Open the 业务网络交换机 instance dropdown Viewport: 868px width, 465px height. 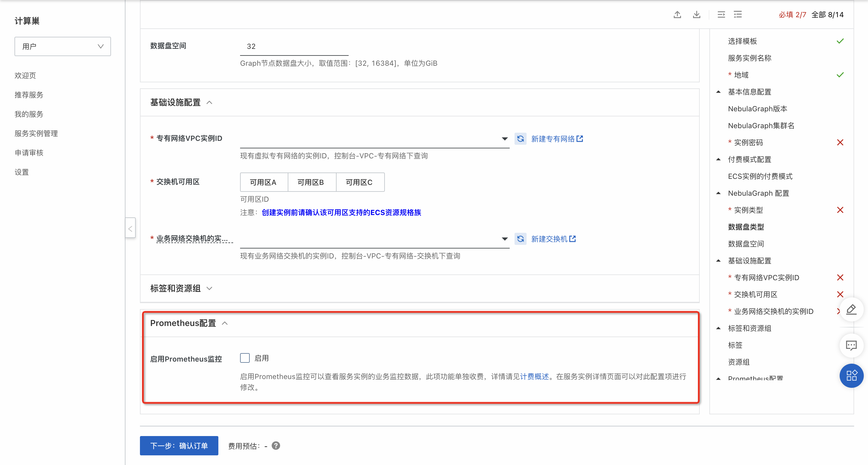pos(374,239)
